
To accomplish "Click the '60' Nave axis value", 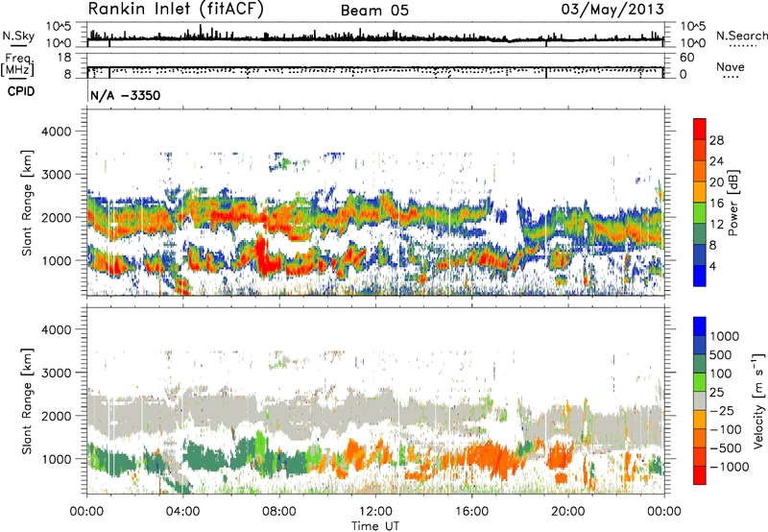I will tap(686, 58).
